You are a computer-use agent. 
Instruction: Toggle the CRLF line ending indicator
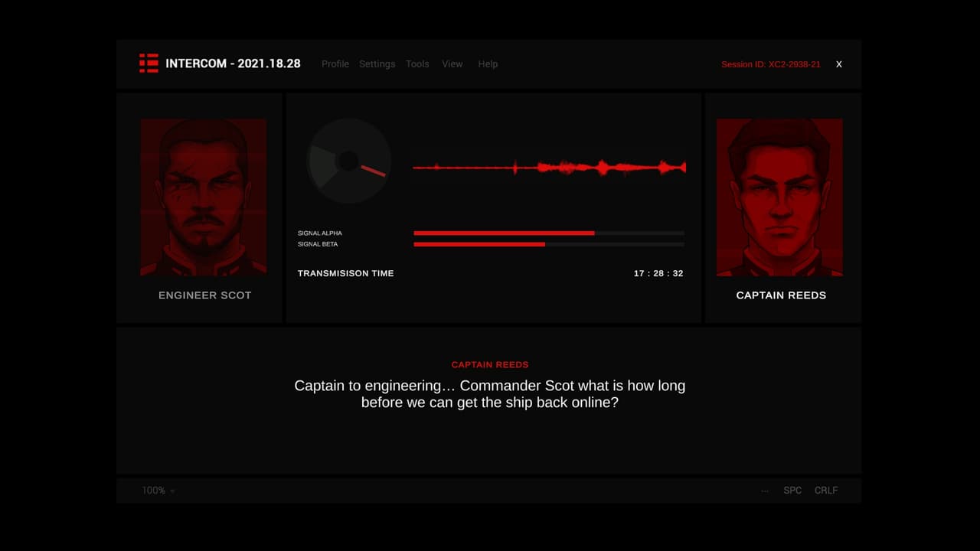826,491
